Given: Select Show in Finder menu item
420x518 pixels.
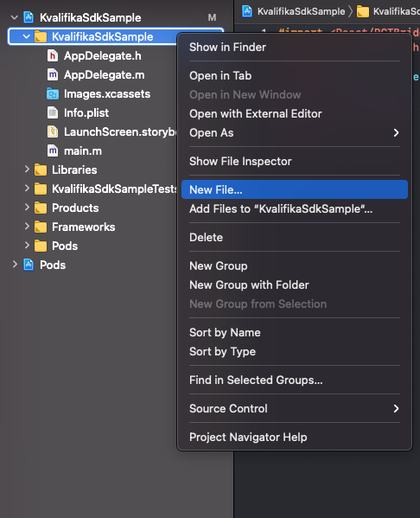Looking at the screenshot, I should click(x=295, y=48).
